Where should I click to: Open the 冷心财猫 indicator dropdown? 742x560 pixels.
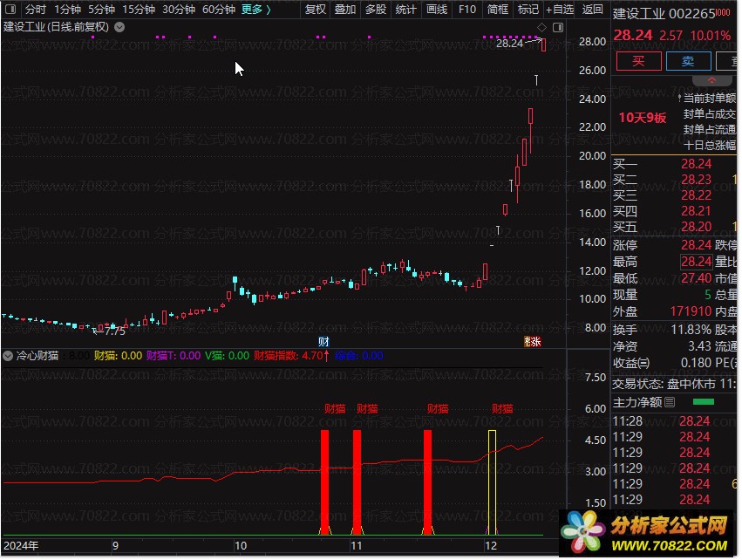coord(8,356)
